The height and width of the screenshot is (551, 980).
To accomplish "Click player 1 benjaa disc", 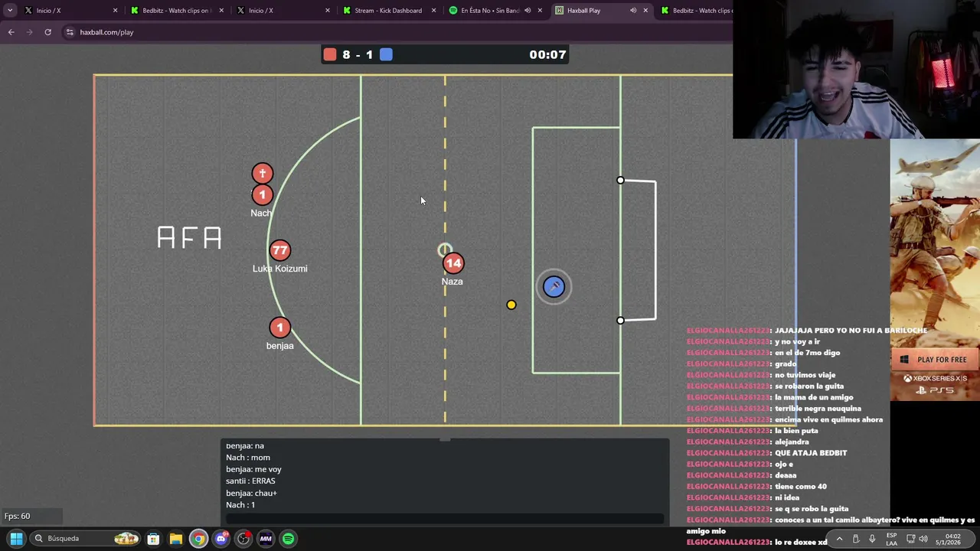I will coord(279,328).
